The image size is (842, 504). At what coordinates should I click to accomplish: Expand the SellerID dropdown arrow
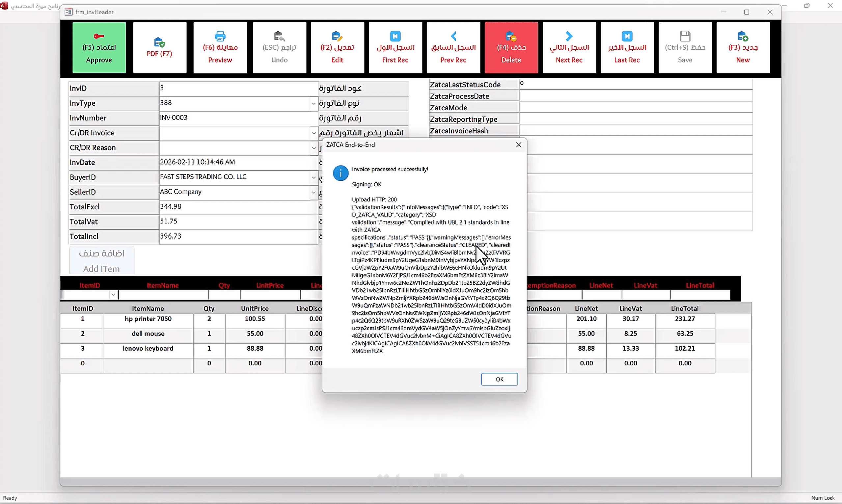tap(313, 192)
